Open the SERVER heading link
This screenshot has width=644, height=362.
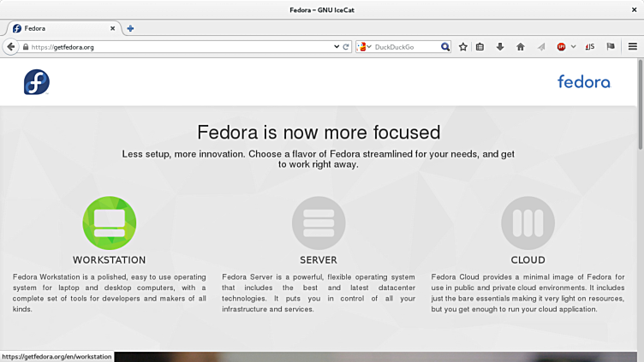pos(319,260)
